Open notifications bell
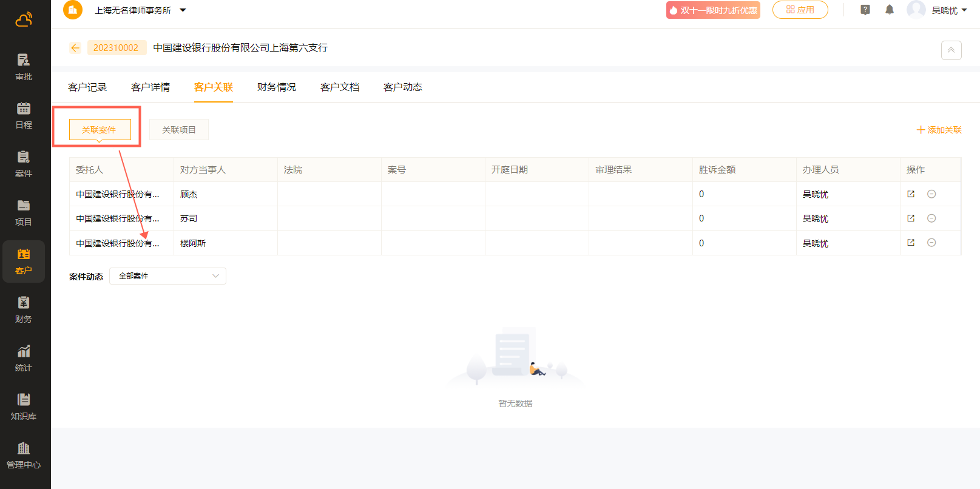The width and height of the screenshot is (980, 489). coord(890,10)
